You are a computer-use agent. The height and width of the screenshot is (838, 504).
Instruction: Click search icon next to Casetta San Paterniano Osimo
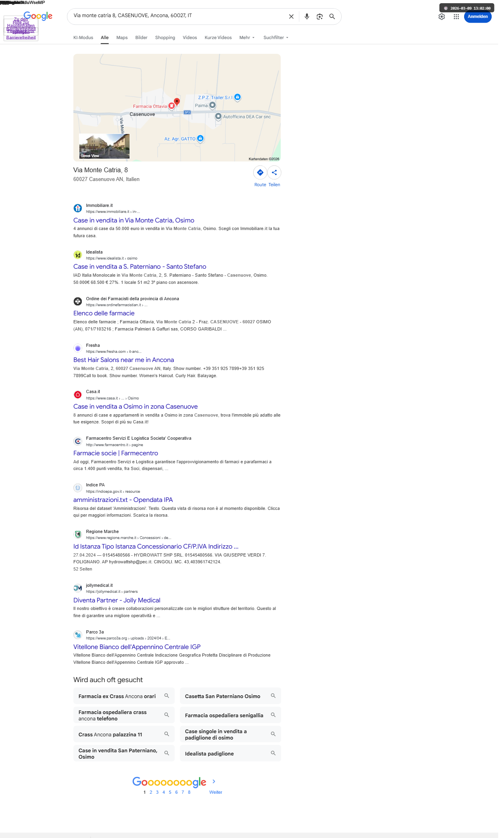pos(273,696)
